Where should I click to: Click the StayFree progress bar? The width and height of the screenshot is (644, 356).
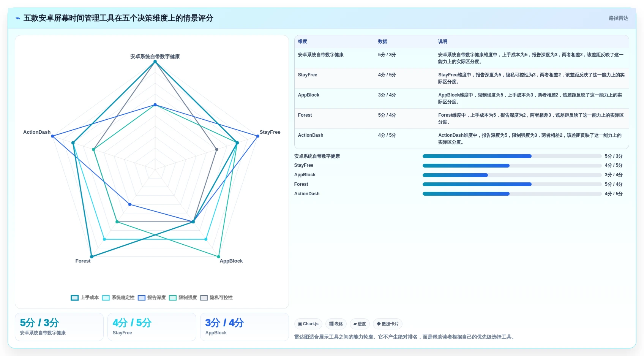point(512,166)
